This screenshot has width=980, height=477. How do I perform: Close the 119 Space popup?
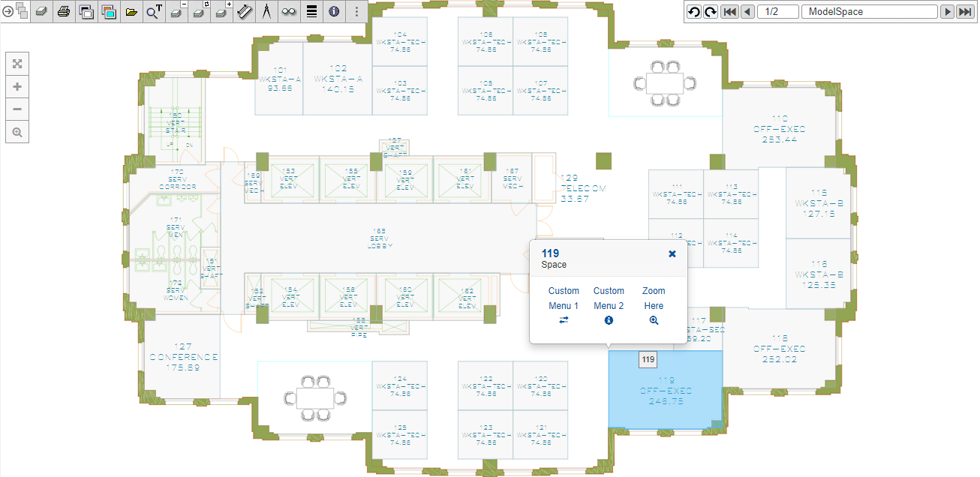(672, 254)
